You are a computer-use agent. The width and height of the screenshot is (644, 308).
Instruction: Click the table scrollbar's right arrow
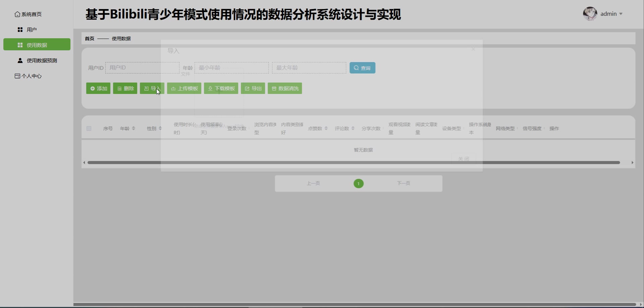[x=633, y=163]
